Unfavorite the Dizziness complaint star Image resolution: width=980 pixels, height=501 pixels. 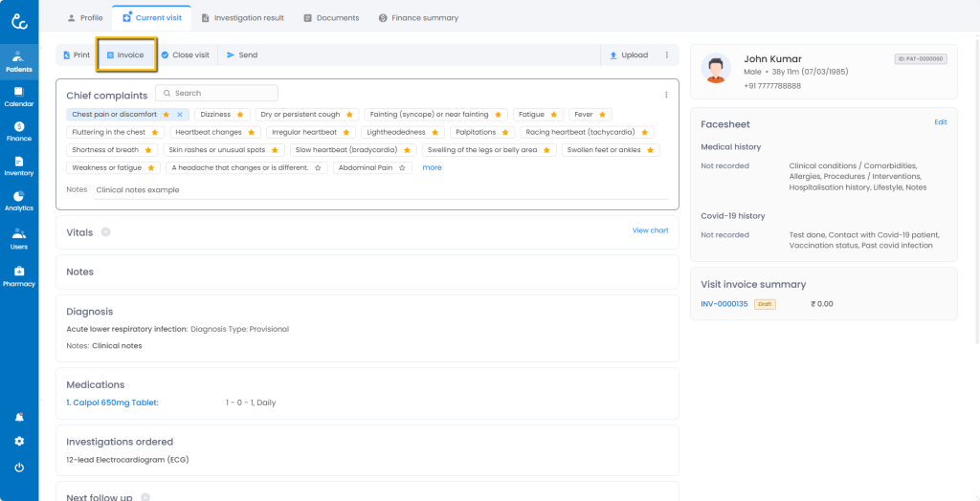tap(240, 115)
